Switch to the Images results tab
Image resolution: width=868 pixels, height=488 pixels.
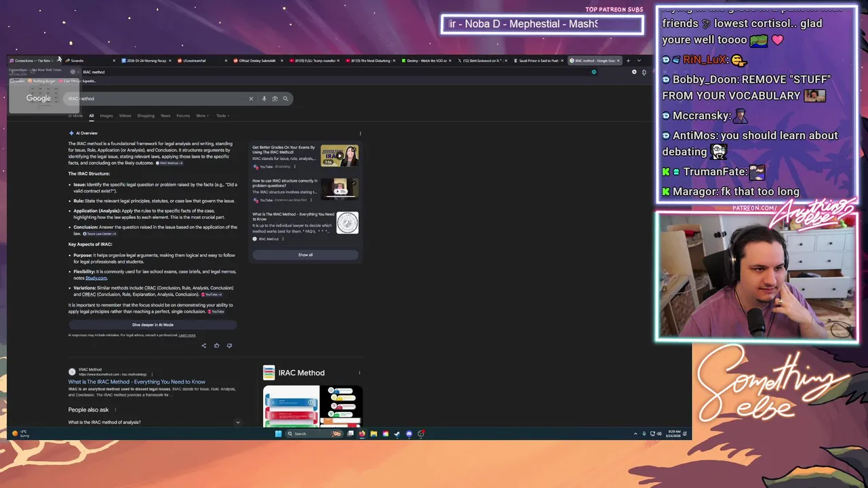point(106,116)
